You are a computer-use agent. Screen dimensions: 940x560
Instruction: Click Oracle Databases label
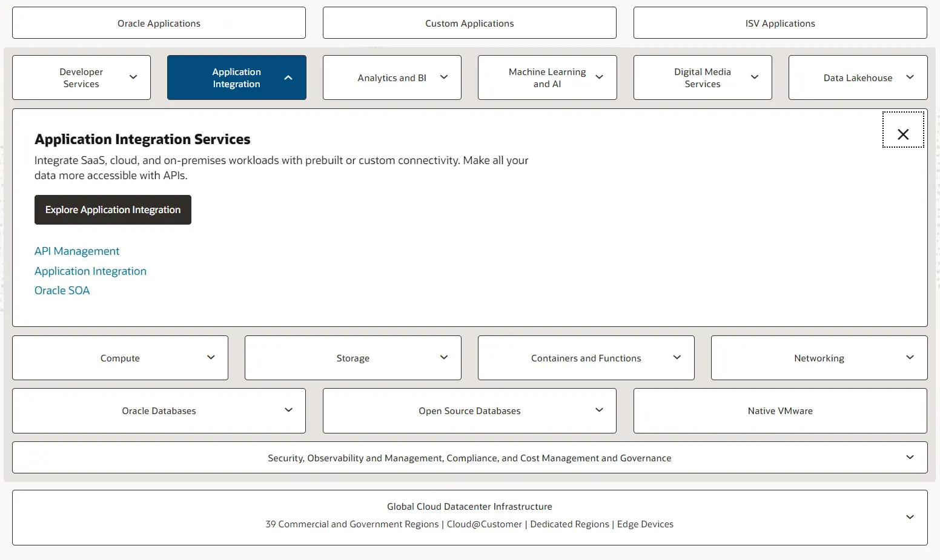coord(159,411)
